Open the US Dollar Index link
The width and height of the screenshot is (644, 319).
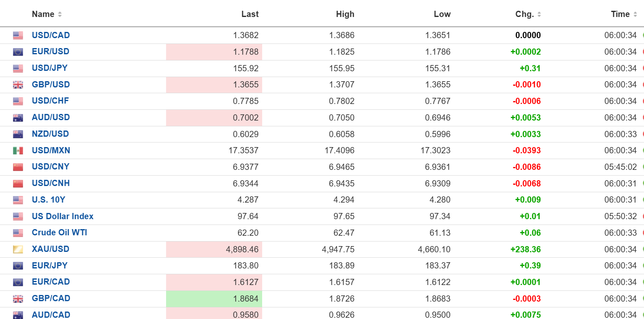(63, 216)
